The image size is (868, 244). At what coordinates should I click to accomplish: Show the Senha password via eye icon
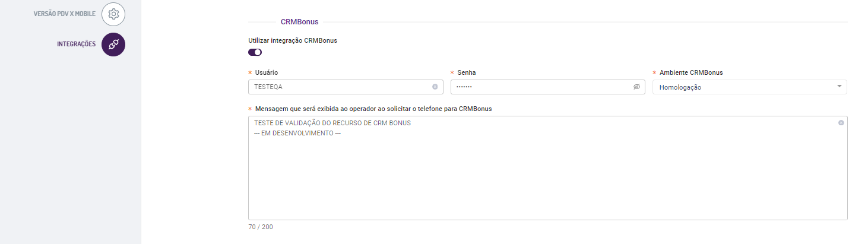click(x=636, y=87)
